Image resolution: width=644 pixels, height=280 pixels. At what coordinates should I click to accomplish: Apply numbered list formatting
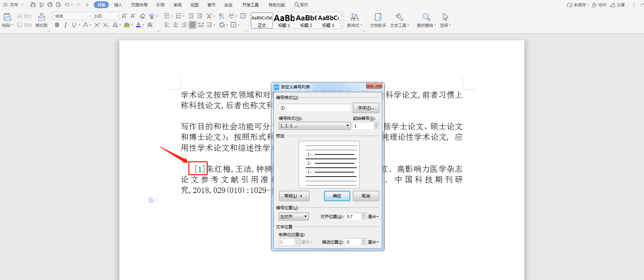[179, 16]
